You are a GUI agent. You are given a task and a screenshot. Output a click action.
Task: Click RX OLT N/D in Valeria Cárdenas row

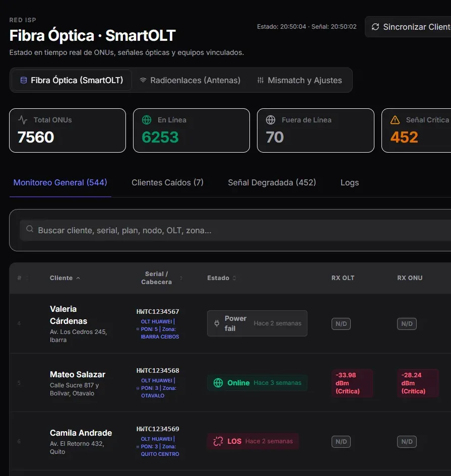(341, 323)
